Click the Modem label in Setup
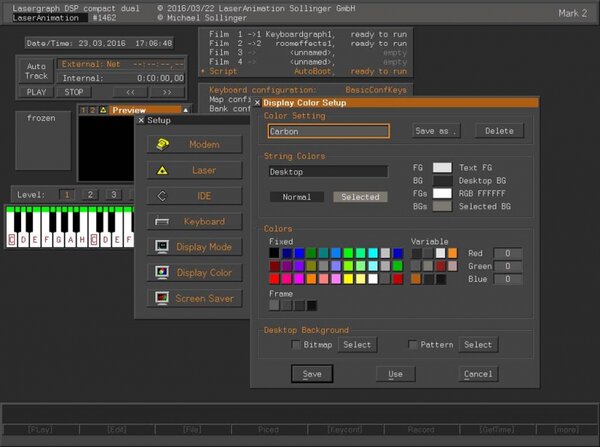This screenshot has height=447, width=600. [204, 144]
